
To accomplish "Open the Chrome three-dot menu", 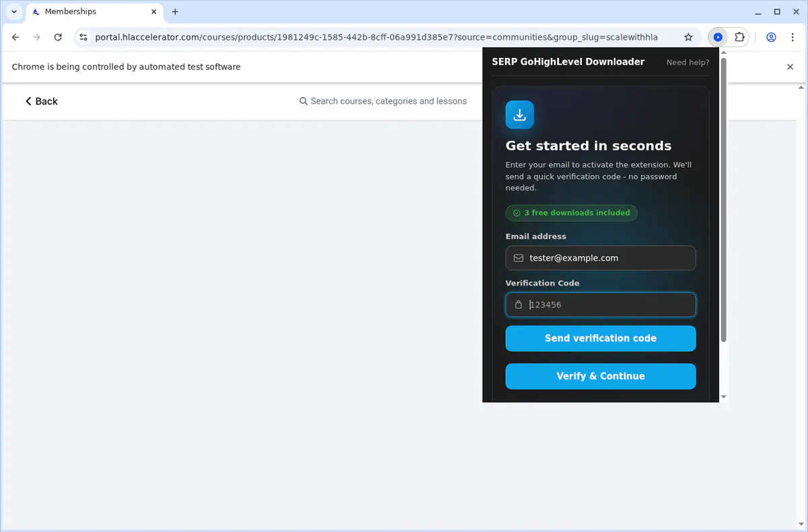I will 793,37.
